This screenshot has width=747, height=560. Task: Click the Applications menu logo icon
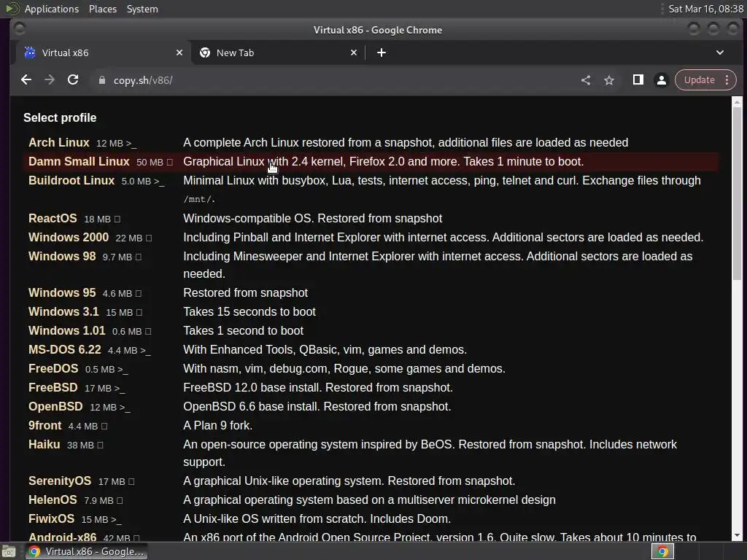pos(12,9)
